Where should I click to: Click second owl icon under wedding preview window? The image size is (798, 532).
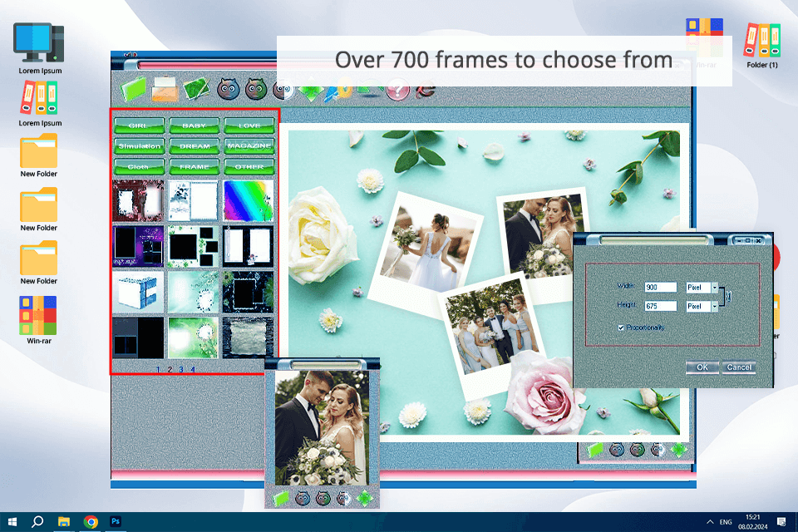tap(323, 498)
